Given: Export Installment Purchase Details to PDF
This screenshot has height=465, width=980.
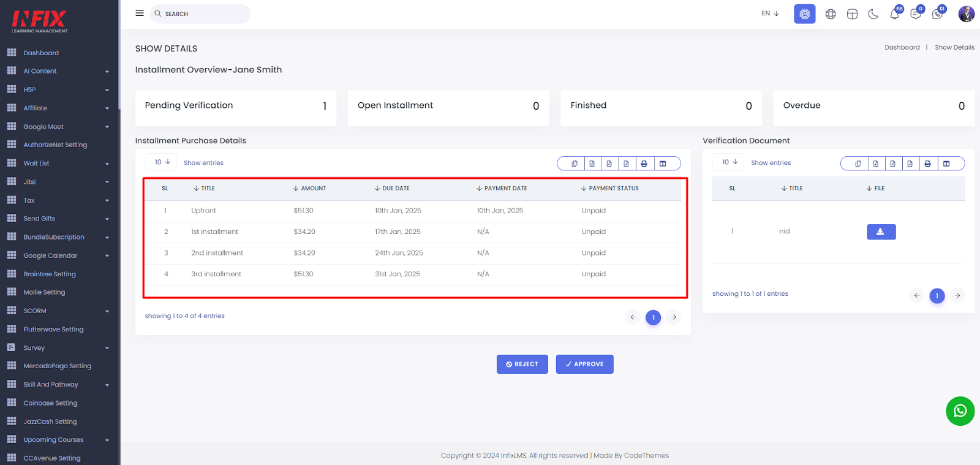Looking at the screenshot, I should coord(626,164).
